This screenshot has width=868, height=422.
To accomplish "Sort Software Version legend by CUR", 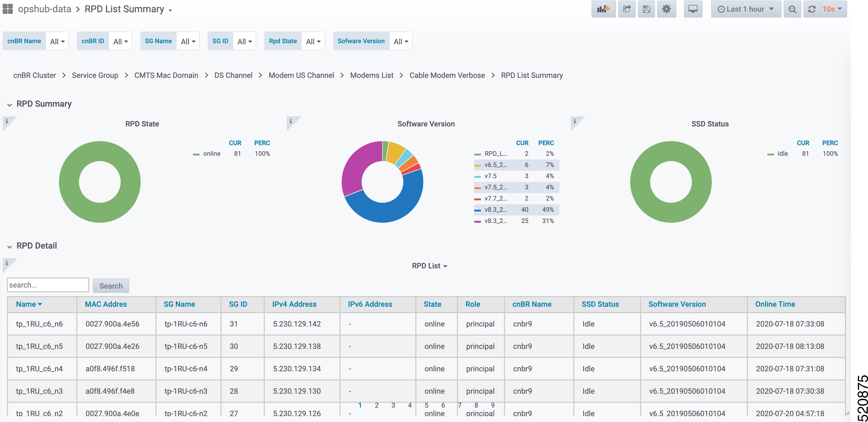I will pyautogui.click(x=522, y=143).
